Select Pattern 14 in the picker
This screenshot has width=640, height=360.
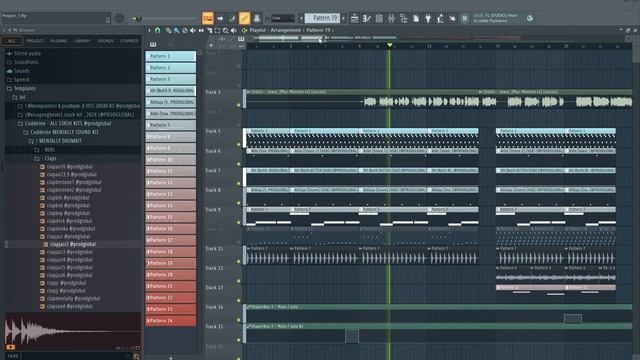[x=171, y=206]
